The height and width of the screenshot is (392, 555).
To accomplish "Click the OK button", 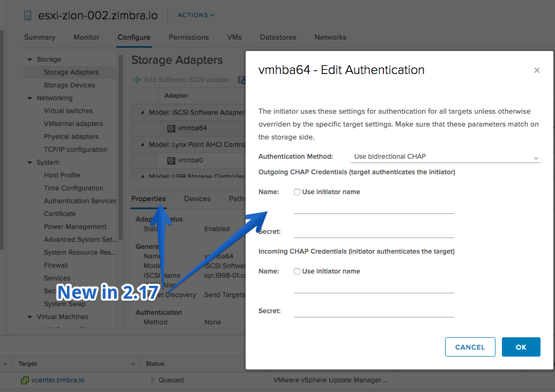I will (521, 347).
